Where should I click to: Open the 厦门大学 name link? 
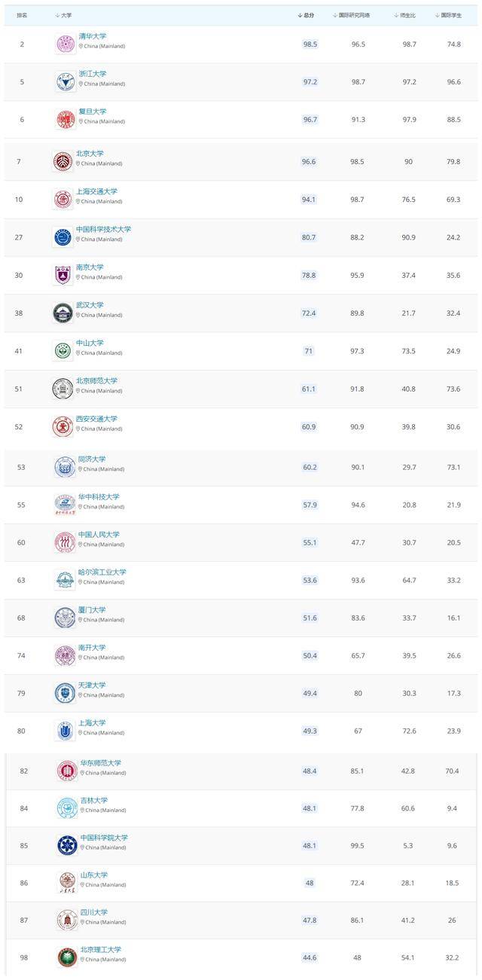pos(92,609)
